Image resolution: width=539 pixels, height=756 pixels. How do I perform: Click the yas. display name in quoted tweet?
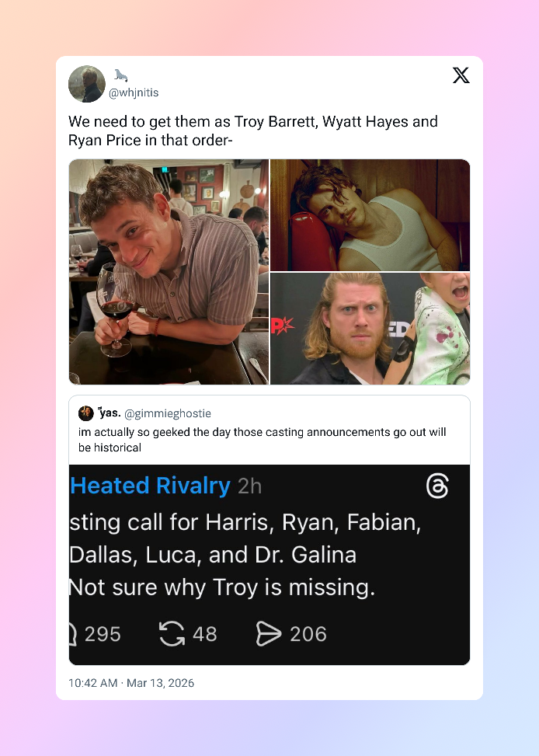[110, 413]
